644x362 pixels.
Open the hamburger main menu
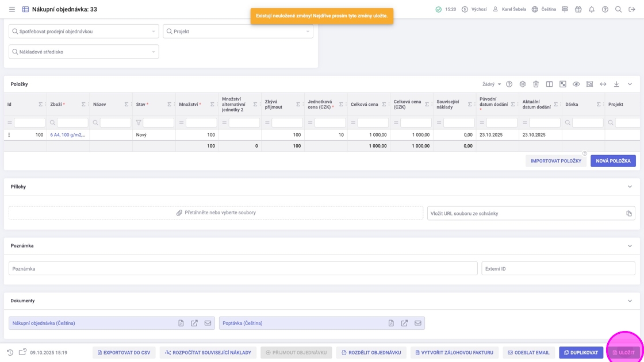pos(12,9)
